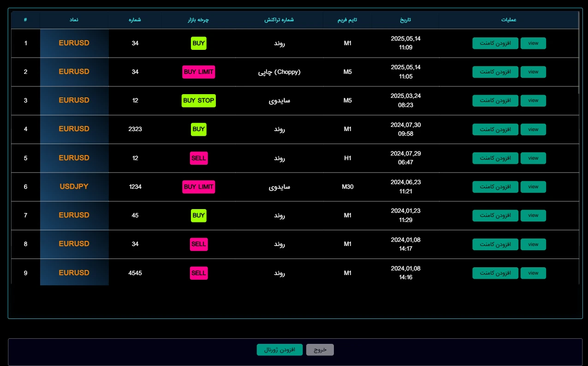Click view button for row 1
The width and height of the screenshot is (588, 366).
coord(533,43)
